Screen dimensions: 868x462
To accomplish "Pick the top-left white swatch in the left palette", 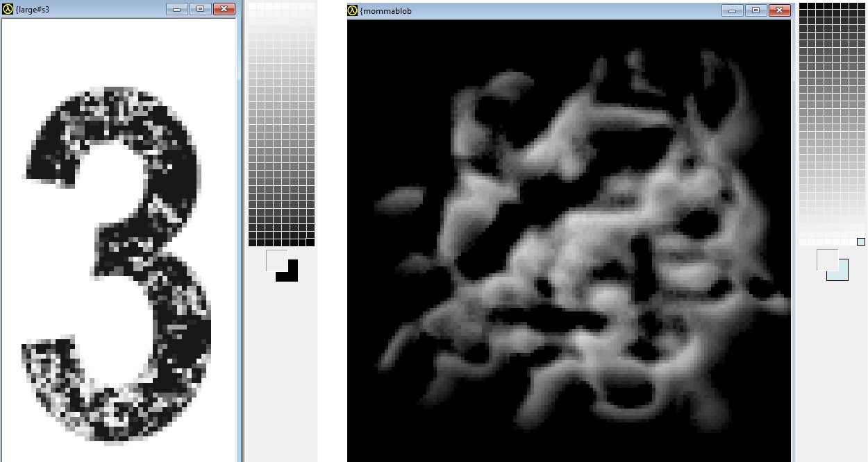I will 253,6.
